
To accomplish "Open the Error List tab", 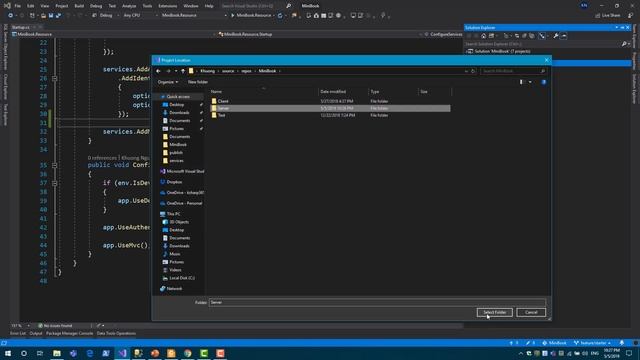I will tap(18, 333).
